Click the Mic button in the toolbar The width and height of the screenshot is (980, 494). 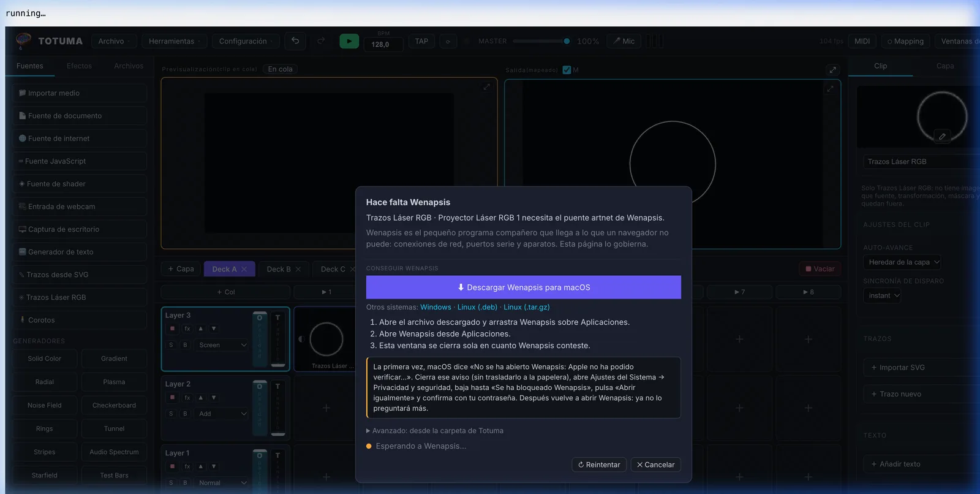click(624, 41)
